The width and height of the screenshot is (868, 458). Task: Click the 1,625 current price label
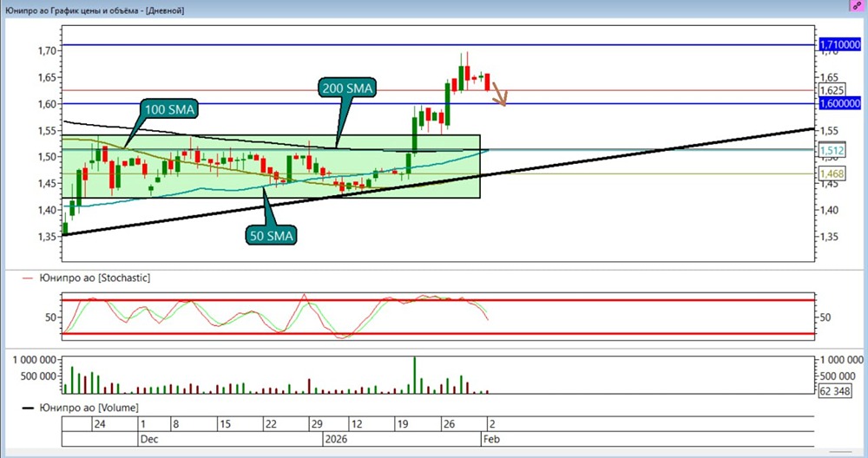[832, 90]
